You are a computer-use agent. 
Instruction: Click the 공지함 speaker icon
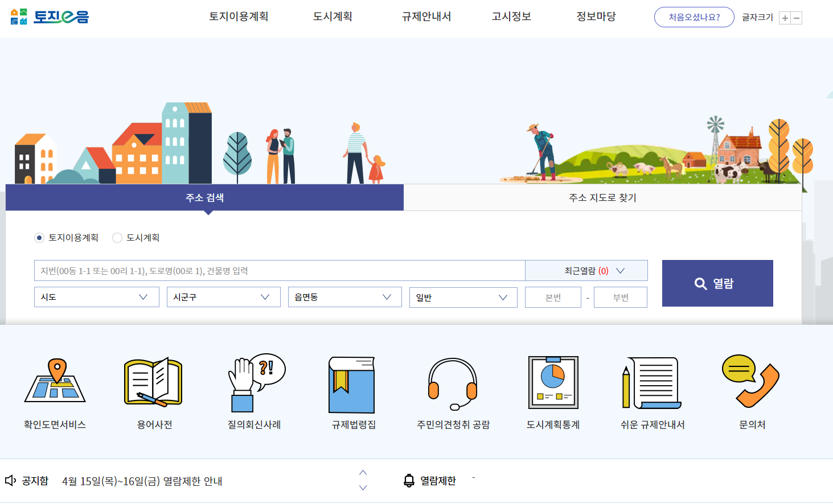pyautogui.click(x=10, y=481)
